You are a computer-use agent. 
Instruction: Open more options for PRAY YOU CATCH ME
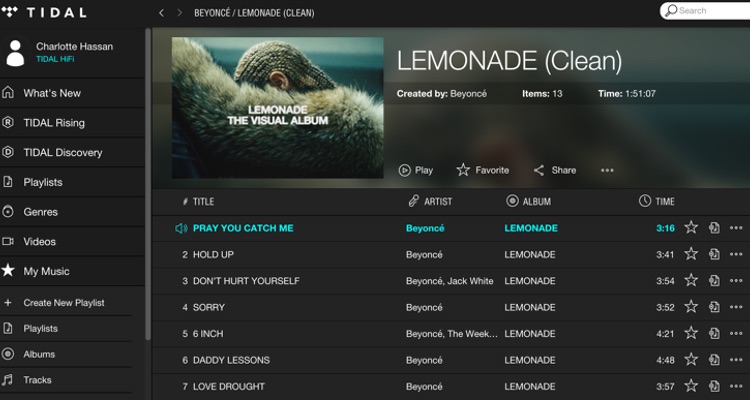pos(736,228)
